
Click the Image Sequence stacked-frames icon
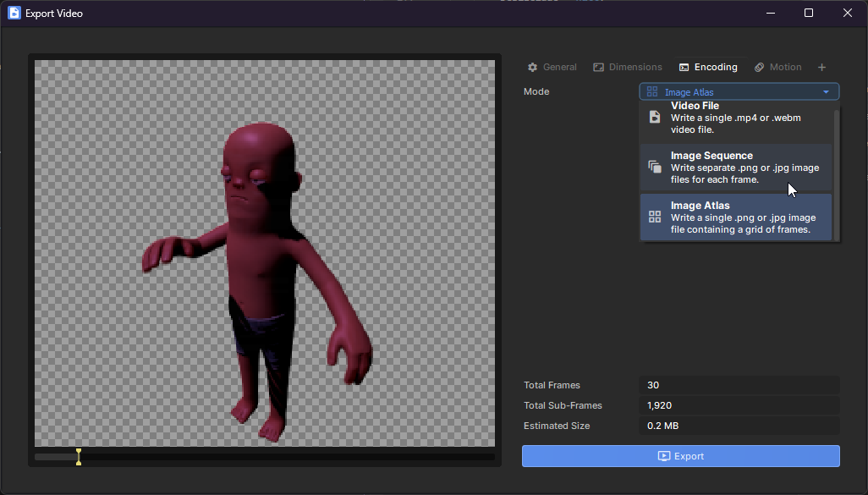tap(654, 167)
